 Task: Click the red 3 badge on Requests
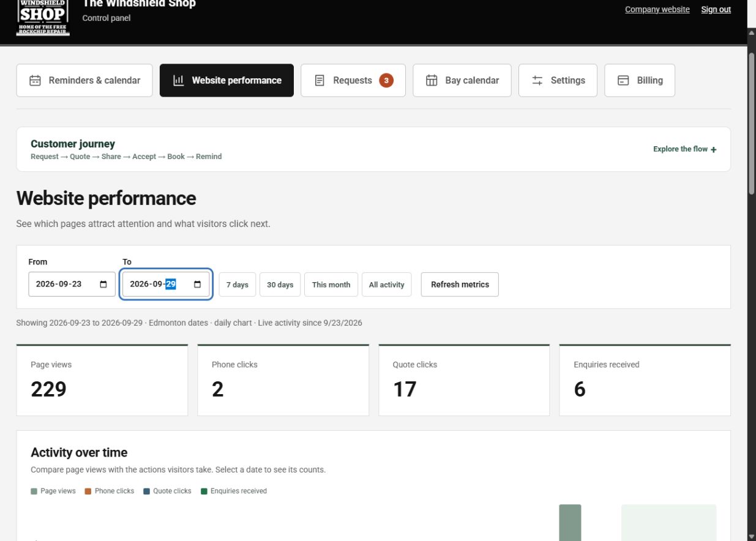(x=386, y=80)
